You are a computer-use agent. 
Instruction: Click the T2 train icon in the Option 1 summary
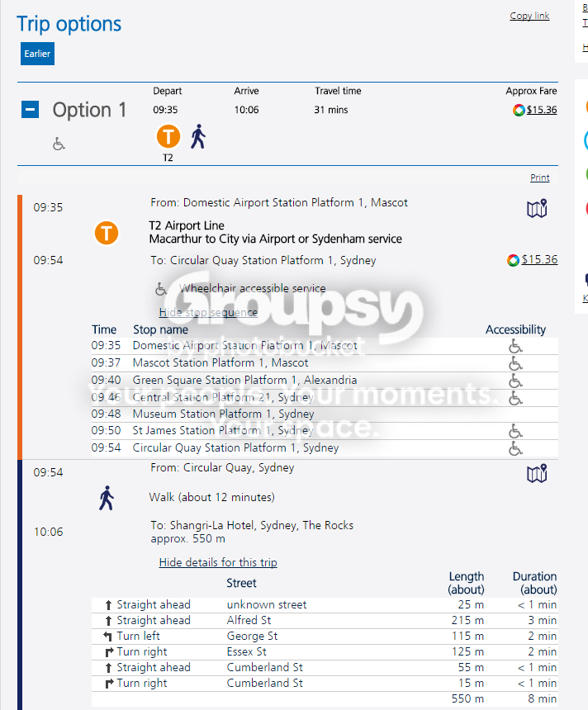168,136
